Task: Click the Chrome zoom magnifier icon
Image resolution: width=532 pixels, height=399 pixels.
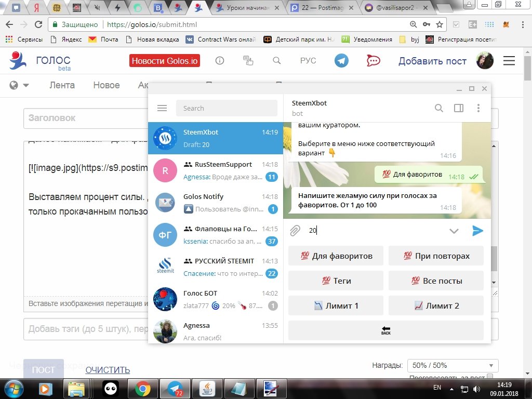Action: [413, 24]
